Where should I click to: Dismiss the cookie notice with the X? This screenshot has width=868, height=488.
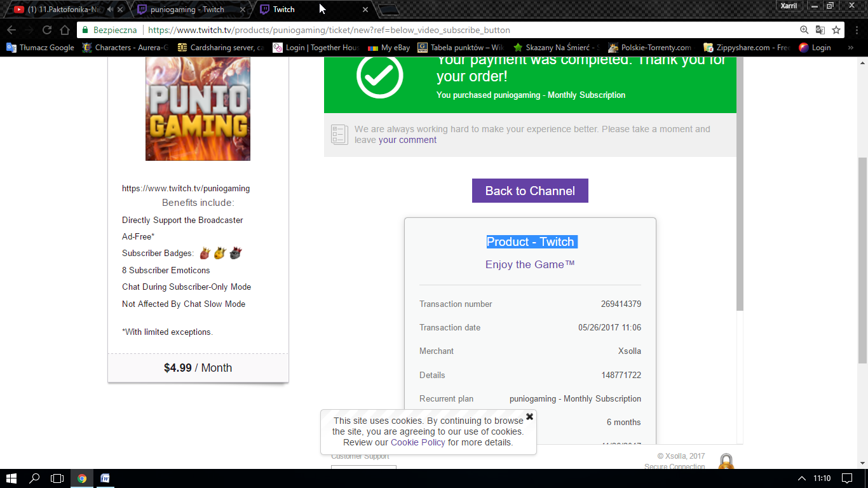(x=529, y=417)
